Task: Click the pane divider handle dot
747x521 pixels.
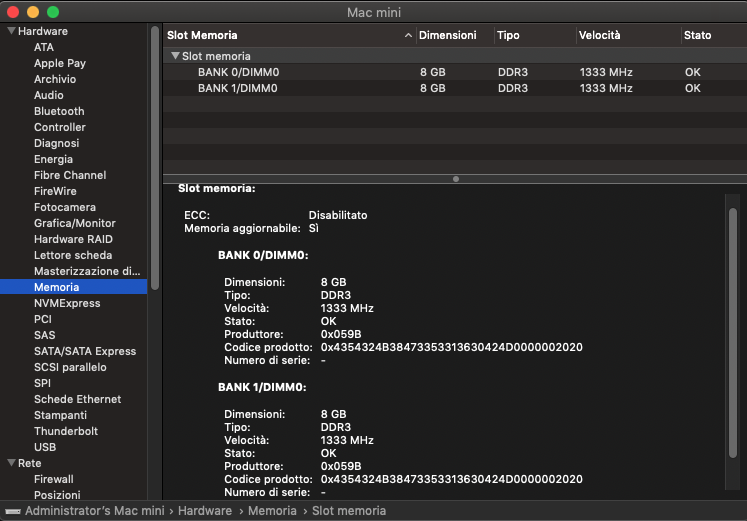Action: pyautogui.click(x=456, y=179)
